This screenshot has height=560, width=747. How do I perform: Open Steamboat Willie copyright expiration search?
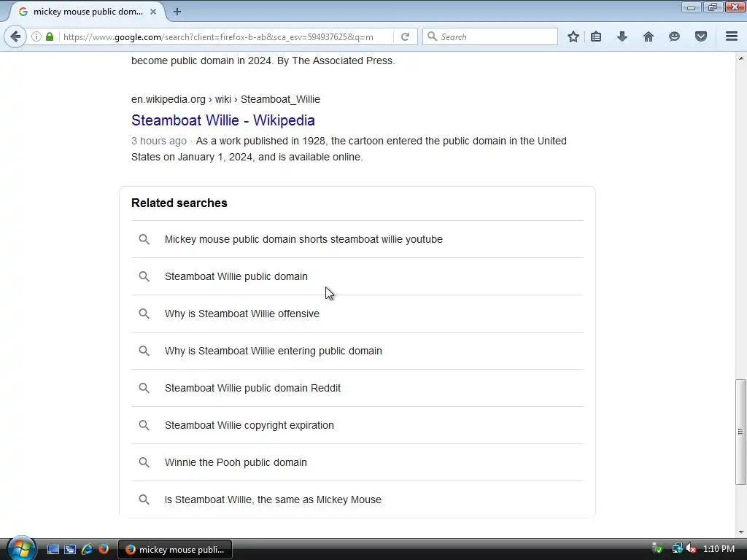click(357, 425)
